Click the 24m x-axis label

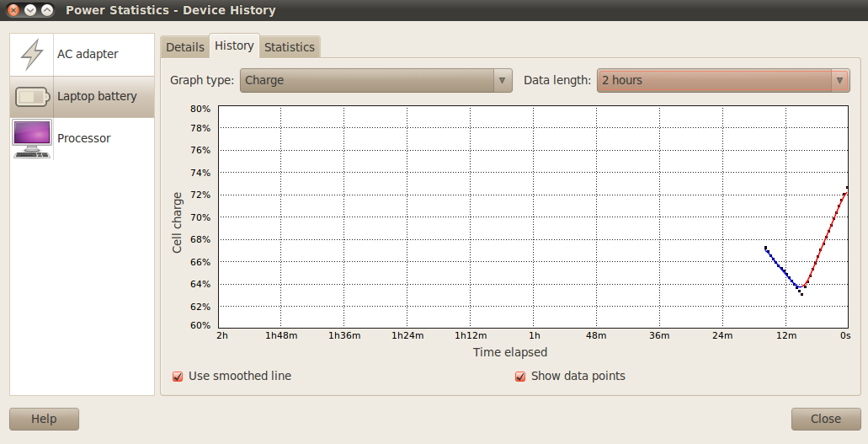pos(722,335)
